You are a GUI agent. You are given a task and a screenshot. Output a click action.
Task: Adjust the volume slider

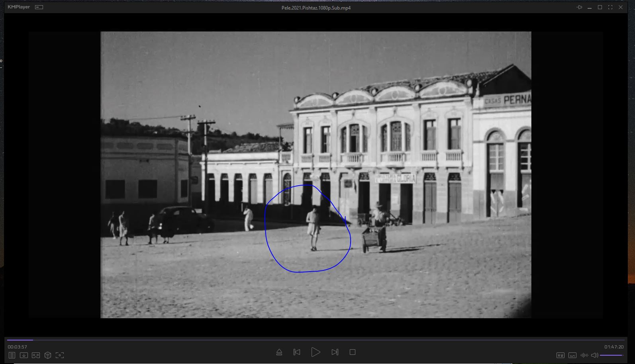pyautogui.click(x=611, y=355)
